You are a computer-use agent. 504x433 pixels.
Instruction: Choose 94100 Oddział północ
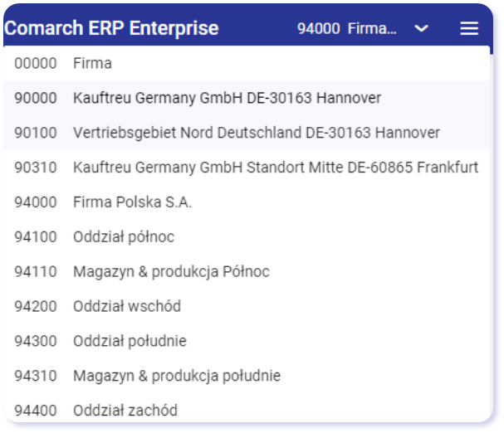pos(247,236)
